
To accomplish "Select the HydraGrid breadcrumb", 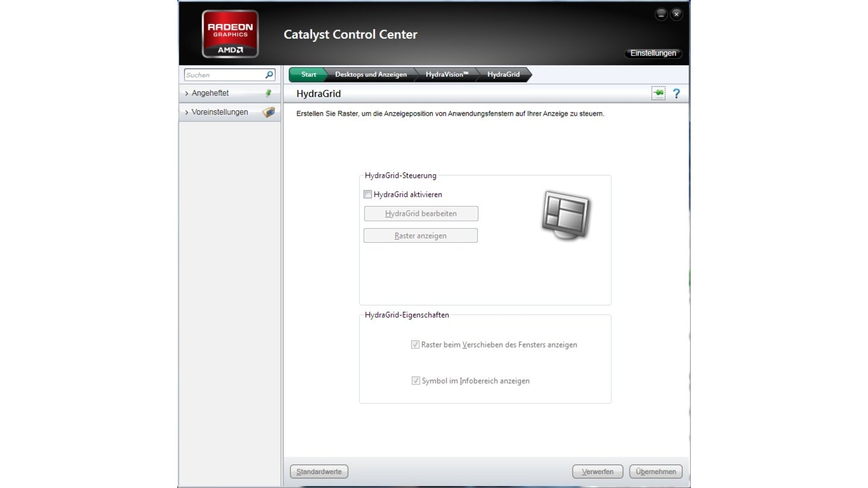I will pyautogui.click(x=504, y=75).
